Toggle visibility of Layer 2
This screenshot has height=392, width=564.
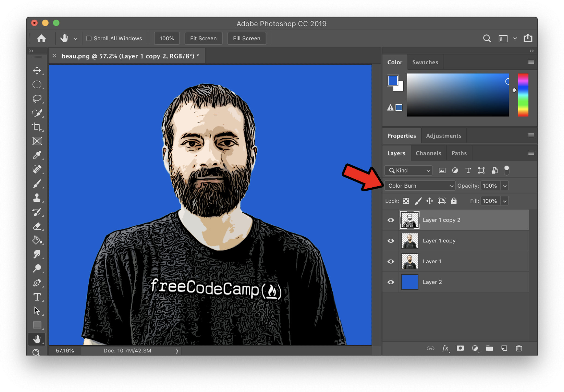[x=391, y=282]
